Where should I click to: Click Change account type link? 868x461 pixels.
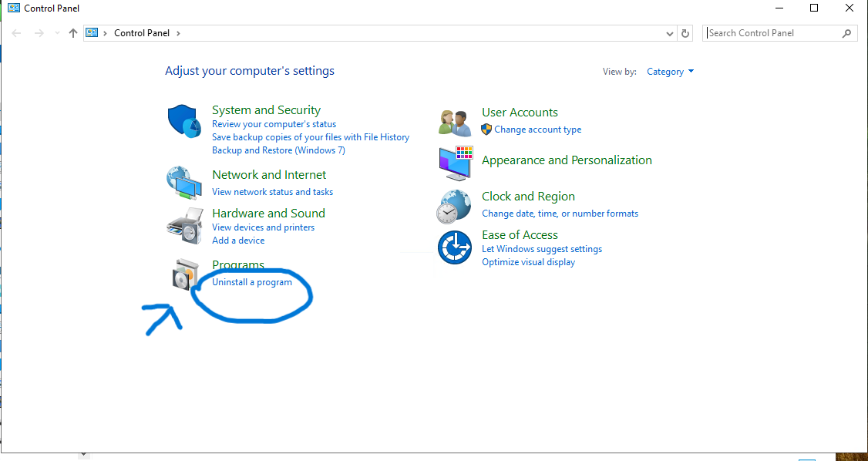click(537, 130)
